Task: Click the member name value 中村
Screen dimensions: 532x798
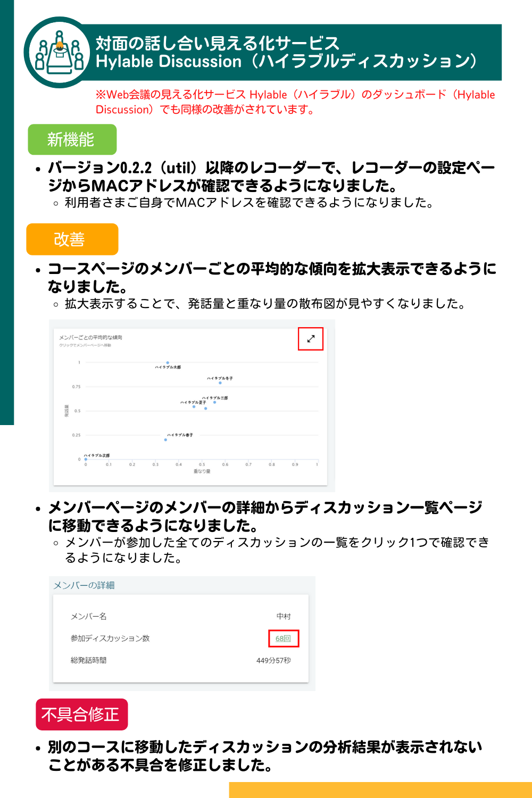Action: click(284, 616)
